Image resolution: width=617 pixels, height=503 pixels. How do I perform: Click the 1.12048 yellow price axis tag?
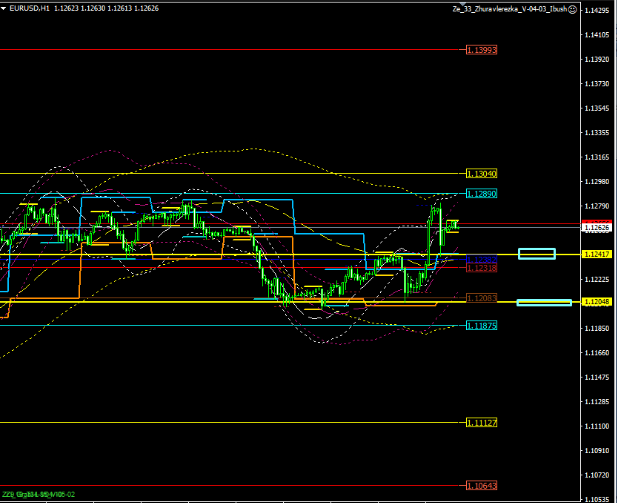(x=597, y=302)
